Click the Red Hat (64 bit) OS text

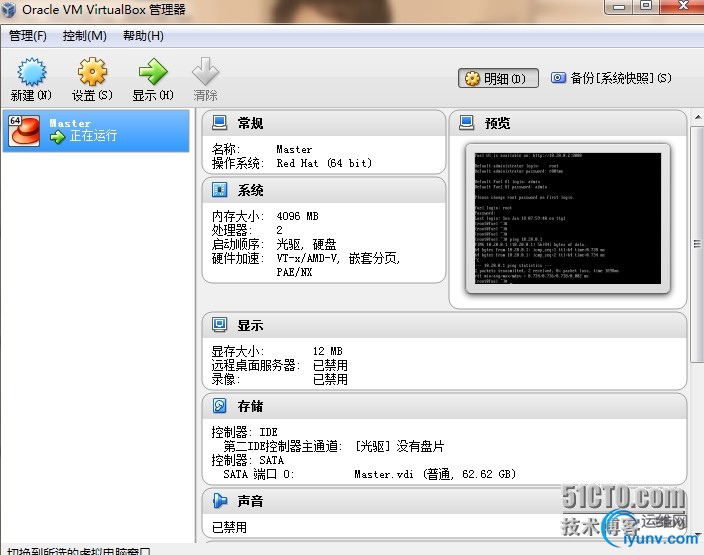coord(324,163)
